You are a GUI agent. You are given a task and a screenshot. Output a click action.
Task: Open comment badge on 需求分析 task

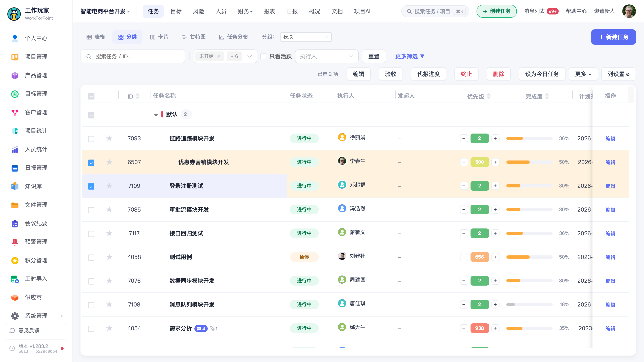(x=201, y=328)
